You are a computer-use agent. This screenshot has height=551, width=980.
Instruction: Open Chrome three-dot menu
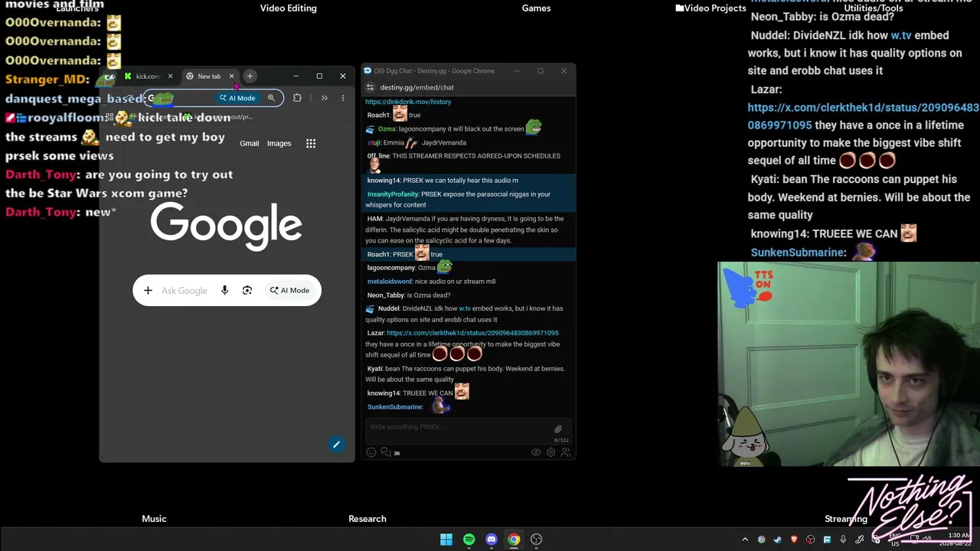[342, 98]
